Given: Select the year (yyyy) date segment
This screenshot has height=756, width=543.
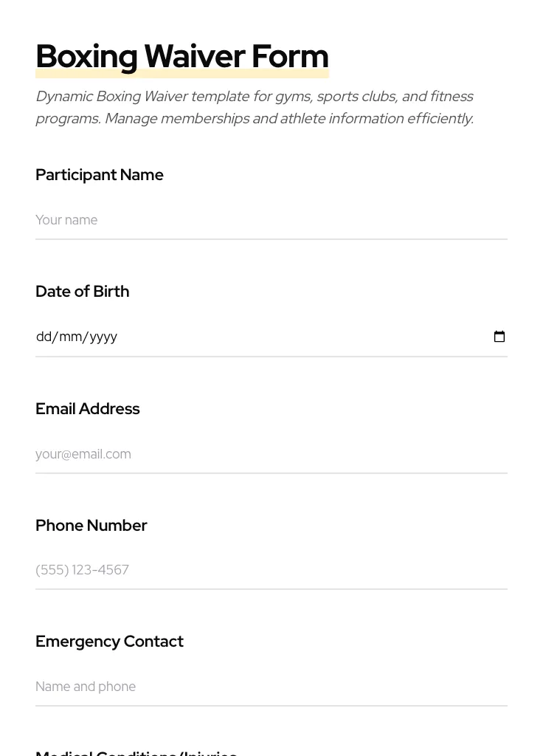Looking at the screenshot, I should 103,337.
